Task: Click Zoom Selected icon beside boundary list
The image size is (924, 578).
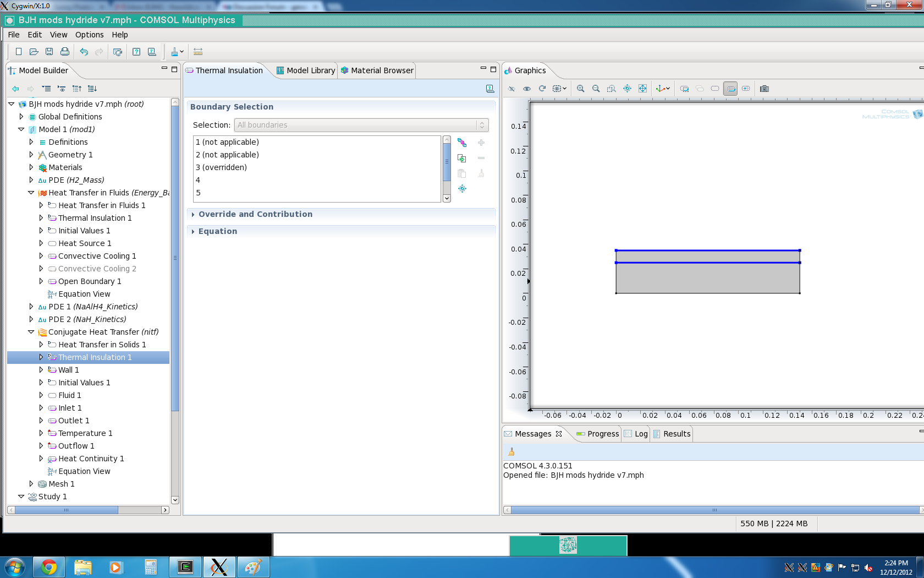Action: pos(462,189)
